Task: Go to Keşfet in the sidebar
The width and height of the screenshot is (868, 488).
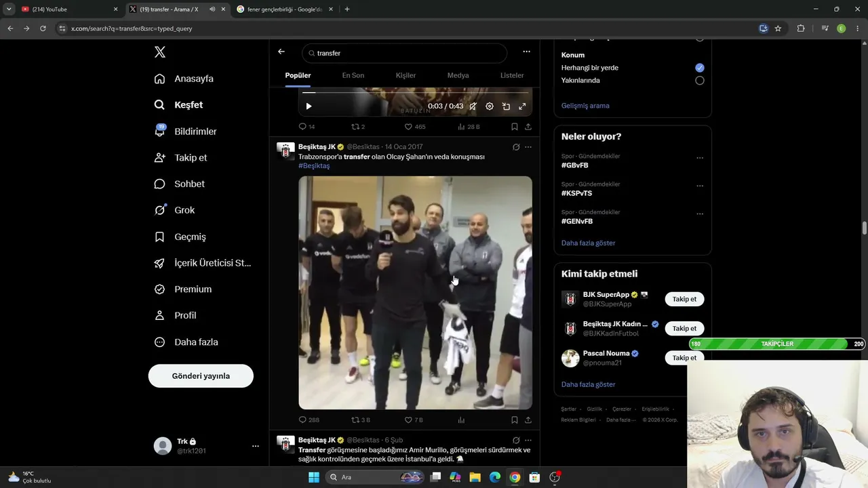Action: click(178, 105)
